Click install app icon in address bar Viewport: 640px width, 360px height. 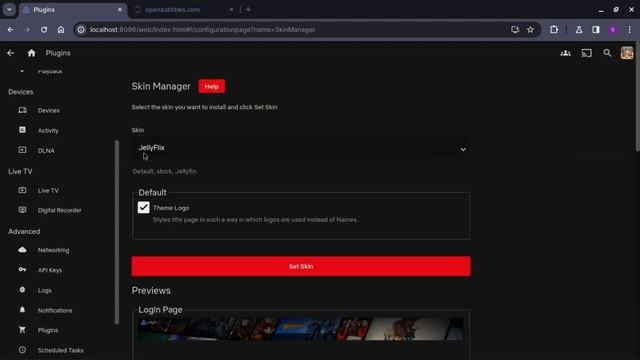[515, 29]
